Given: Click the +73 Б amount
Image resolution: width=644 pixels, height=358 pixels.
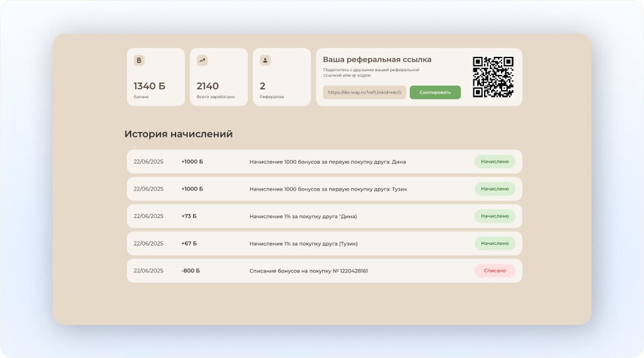Looking at the screenshot, I should pos(189,216).
